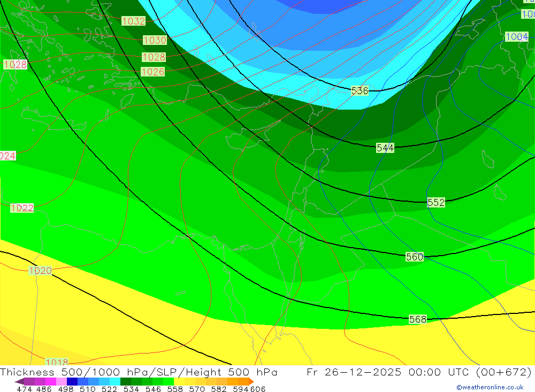Pick the light pink legend swatch

coord(61,381)
